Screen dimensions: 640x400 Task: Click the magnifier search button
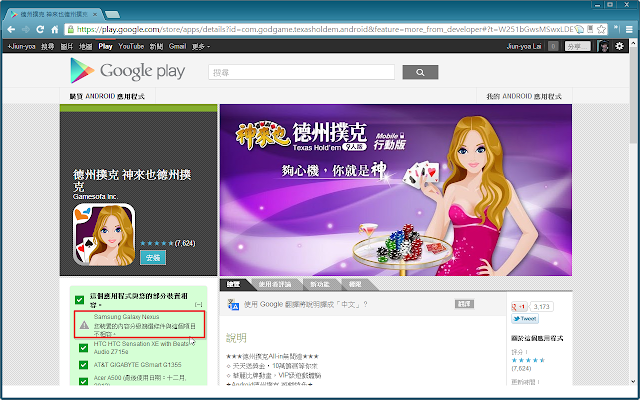[x=420, y=72]
